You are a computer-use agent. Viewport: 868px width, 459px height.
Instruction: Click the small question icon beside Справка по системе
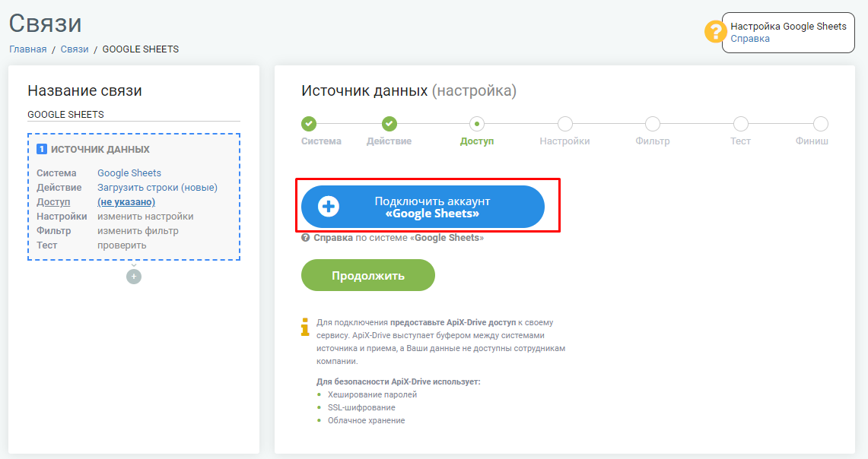pyautogui.click(x=306, y=238)
